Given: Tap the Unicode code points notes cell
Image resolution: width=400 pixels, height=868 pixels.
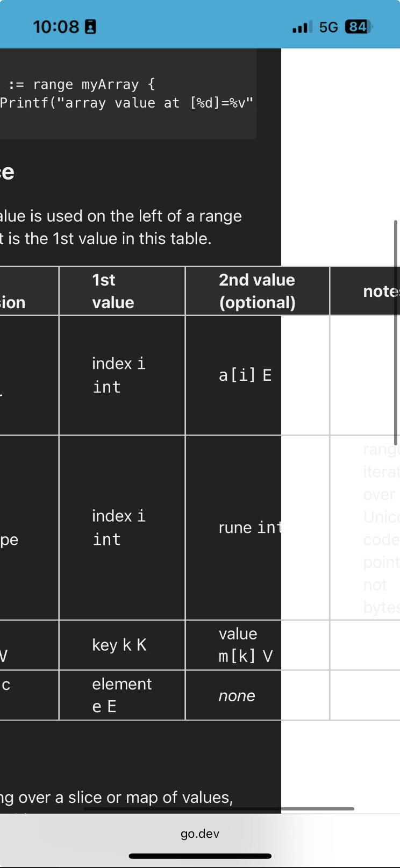Looking at the screenshot, I should 365,528.
